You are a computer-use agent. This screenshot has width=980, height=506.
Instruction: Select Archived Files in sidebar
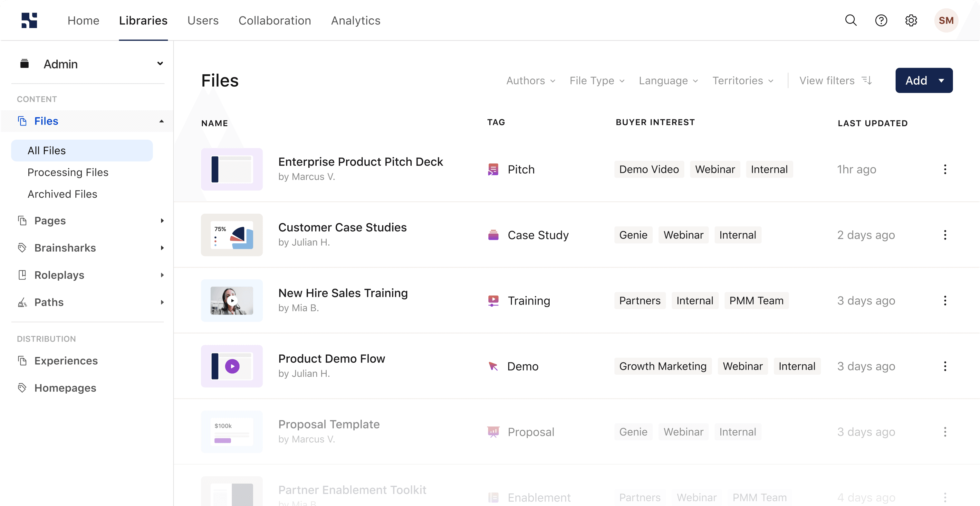pyautogui.click(x=62, y=194)
